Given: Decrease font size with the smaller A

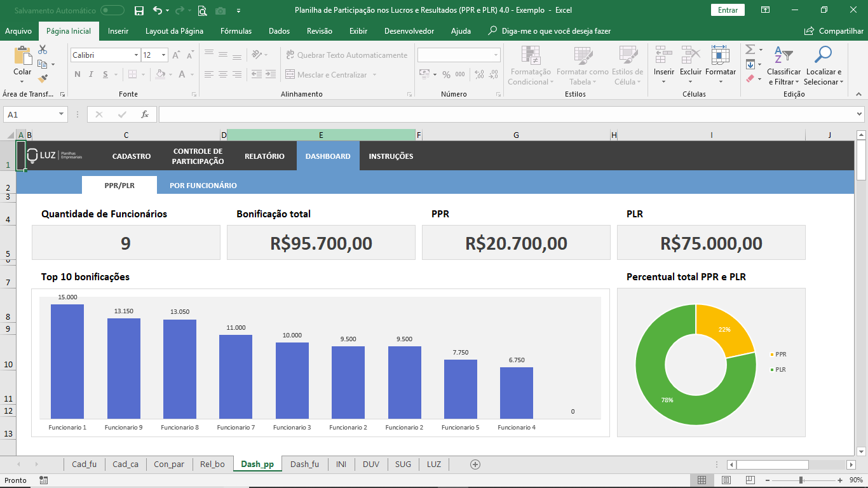Looking at the screenshot, I should (x=191, y=55).
